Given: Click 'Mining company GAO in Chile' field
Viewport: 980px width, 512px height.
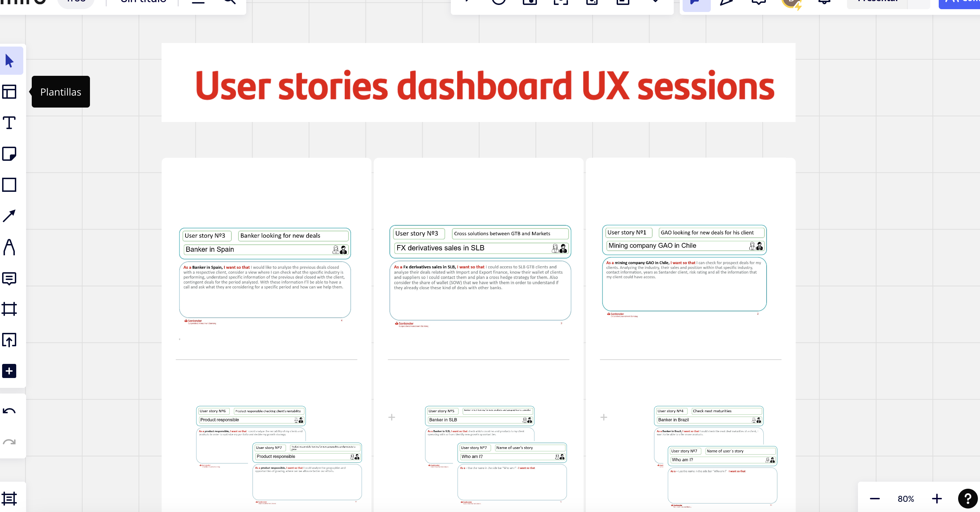Looking at the screenshot, I should coord(685,246).
